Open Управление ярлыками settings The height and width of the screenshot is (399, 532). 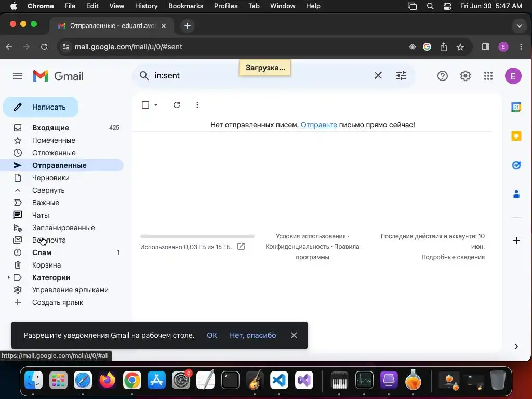pyautogui.click(x=61, y=290)
